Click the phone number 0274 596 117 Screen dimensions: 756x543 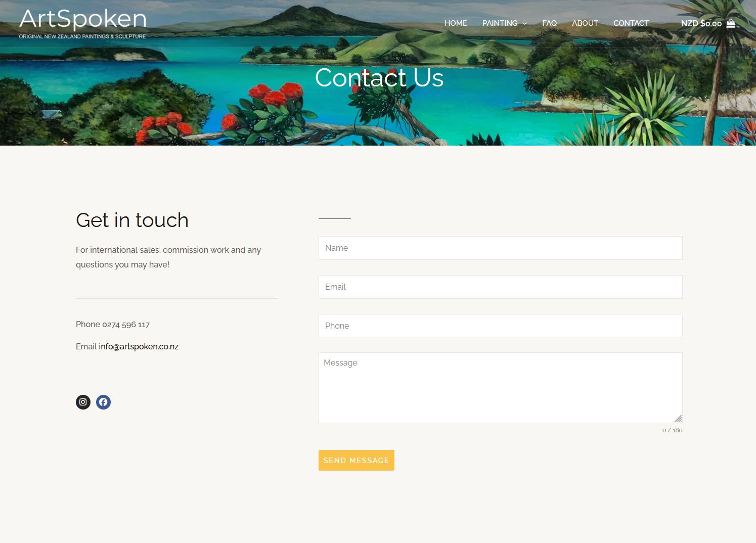tap(126, 325)
